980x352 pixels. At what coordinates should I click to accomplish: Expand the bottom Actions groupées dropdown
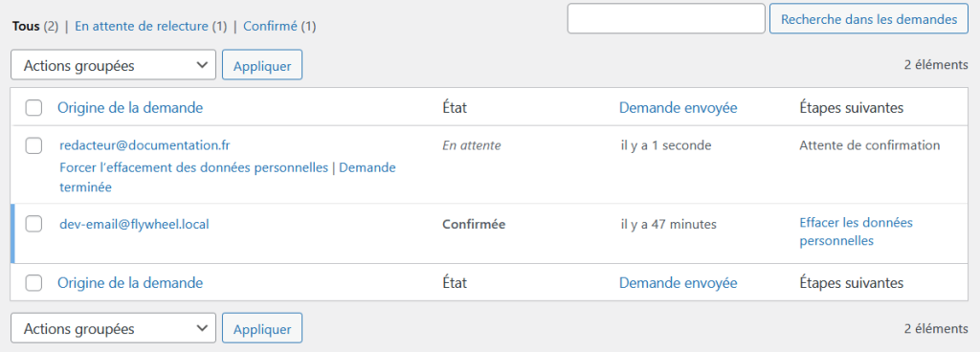pos(113,328)
